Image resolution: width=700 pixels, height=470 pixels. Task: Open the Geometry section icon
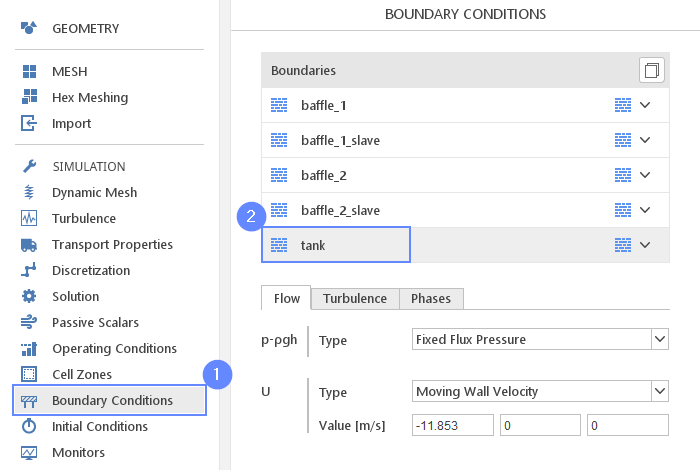click(x=29, y=28)
